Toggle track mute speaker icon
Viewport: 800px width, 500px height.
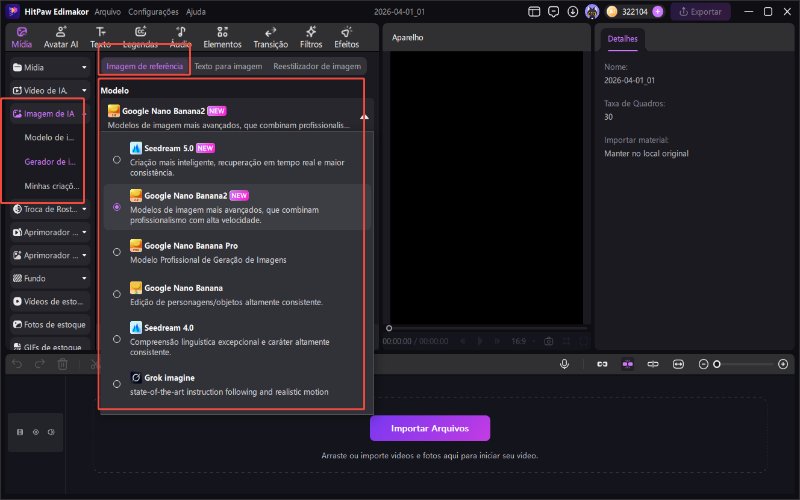tap(51, 432)
